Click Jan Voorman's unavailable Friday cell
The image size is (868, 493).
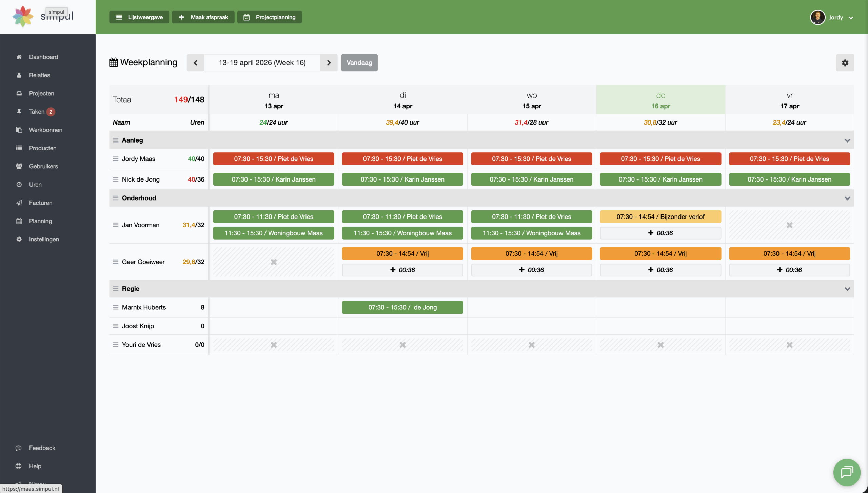click(x=789, y=225)
